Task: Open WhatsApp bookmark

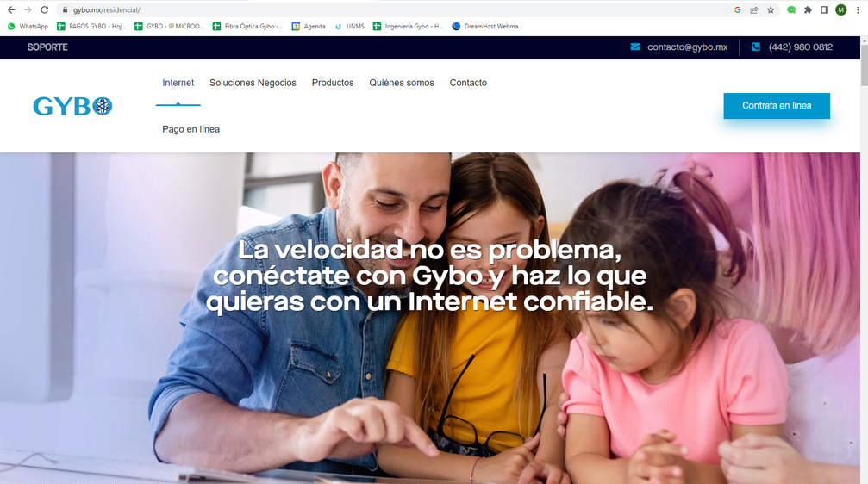Action: (28, 26)
